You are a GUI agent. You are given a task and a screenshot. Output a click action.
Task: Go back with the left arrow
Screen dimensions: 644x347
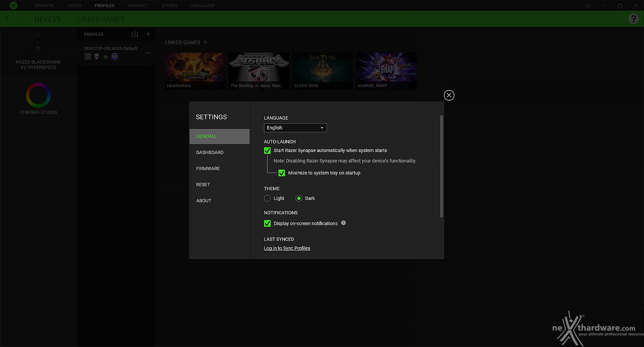7,19
